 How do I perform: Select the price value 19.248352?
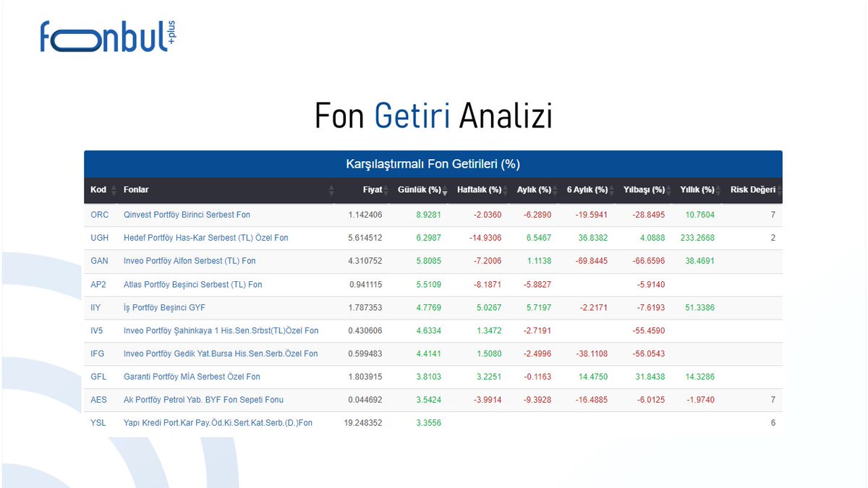pos(363,423)
